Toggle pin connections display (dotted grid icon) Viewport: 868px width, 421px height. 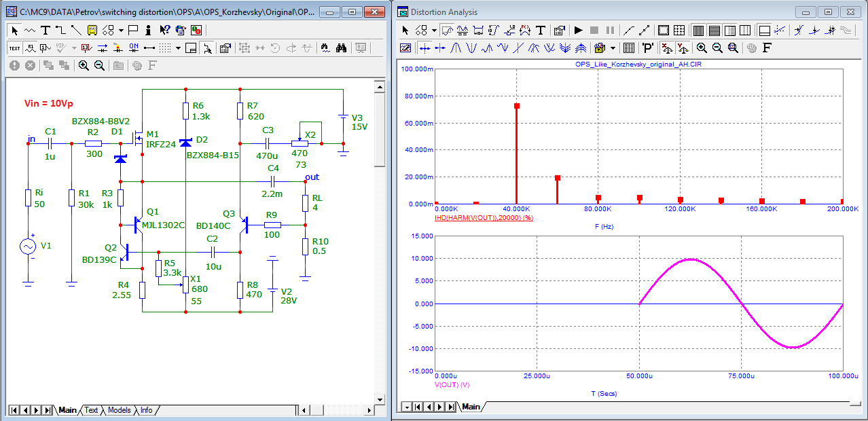(x=164, y=48)
